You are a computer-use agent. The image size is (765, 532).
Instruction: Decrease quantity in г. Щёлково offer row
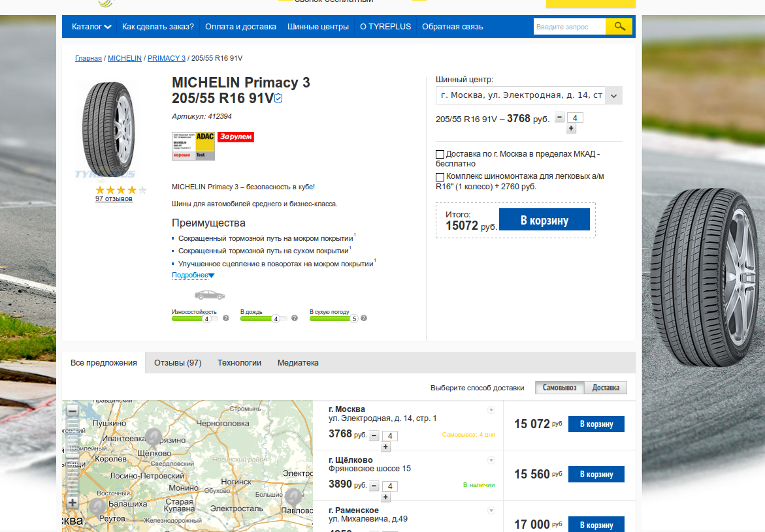(374, 486)
